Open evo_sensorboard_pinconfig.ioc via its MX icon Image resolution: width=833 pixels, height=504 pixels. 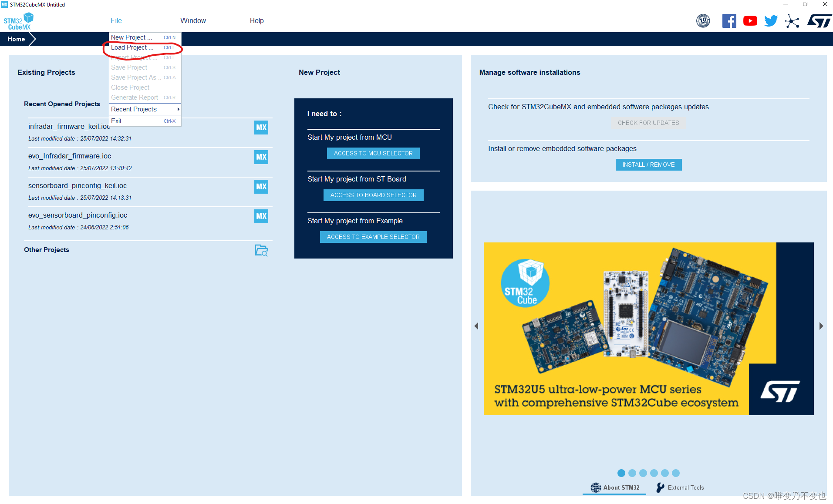point(261,216)
